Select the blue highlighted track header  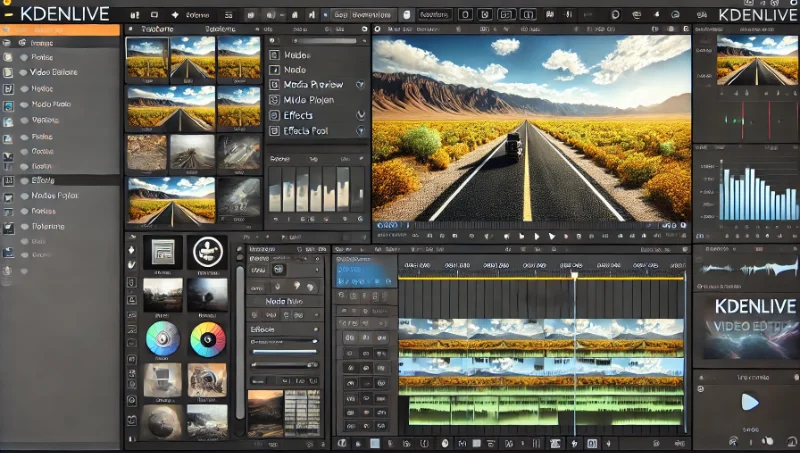click(x=365, y=271)
